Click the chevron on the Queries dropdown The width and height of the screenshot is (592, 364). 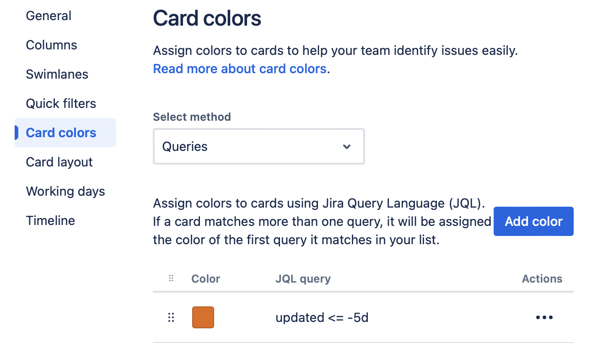pos(347,146)
